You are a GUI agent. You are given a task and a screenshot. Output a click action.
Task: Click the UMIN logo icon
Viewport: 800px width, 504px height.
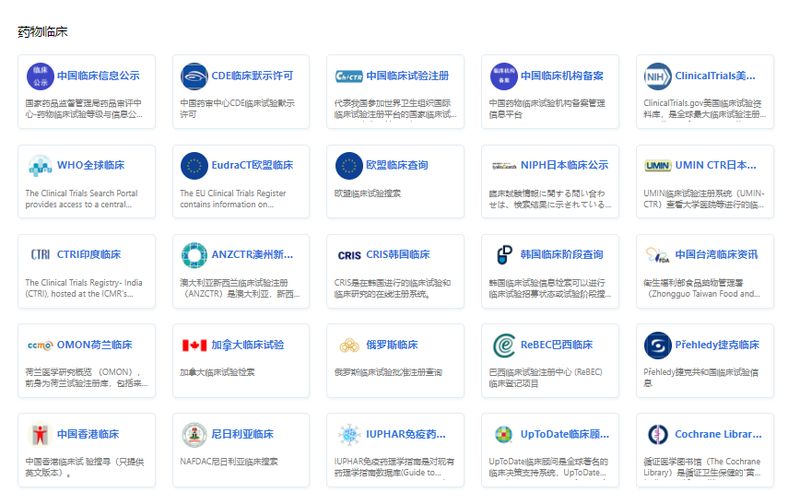pos(658,165)
